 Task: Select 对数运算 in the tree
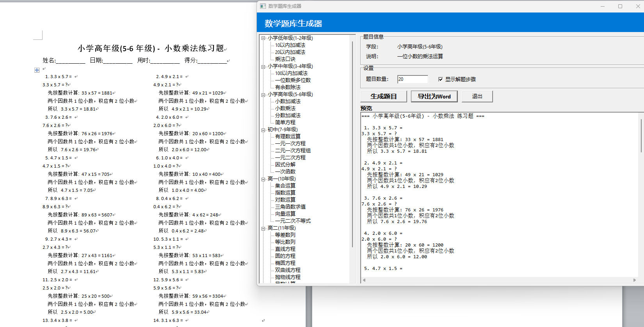click(285, 200)
